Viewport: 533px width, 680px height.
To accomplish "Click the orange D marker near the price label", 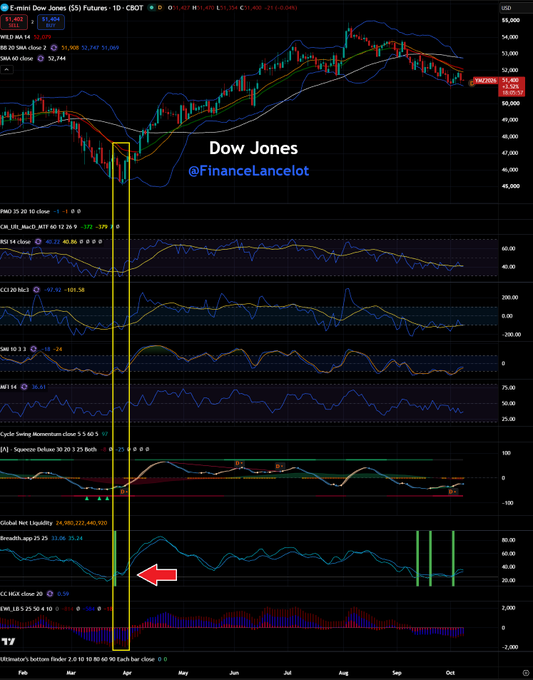I will (472, 83).
